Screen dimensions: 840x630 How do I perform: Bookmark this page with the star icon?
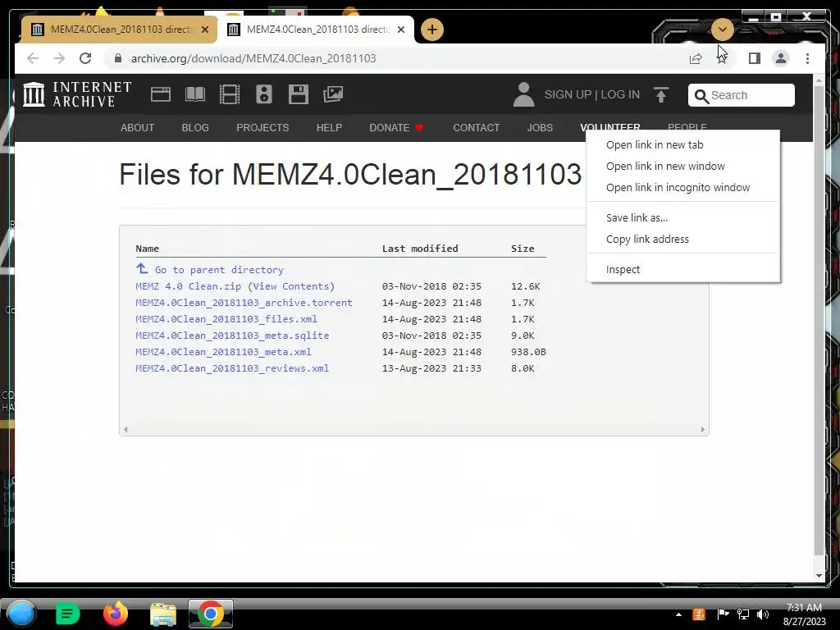pos(722,58)
